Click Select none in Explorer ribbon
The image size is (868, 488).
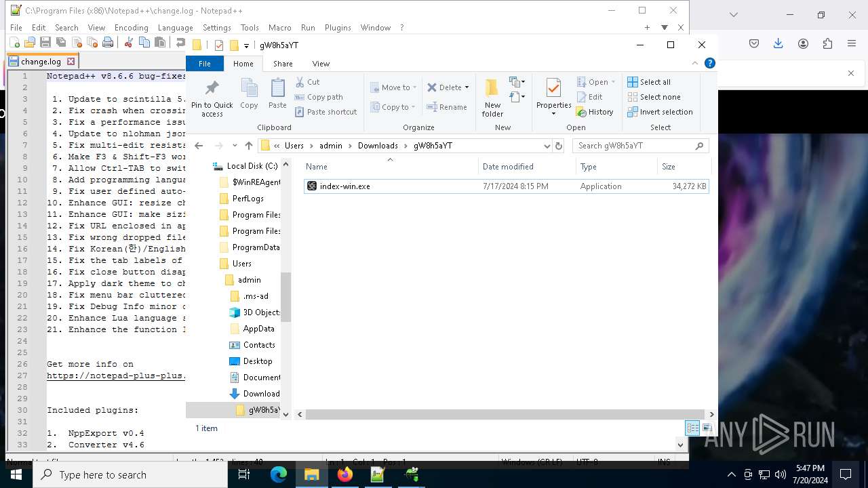[x=654, y=97]
